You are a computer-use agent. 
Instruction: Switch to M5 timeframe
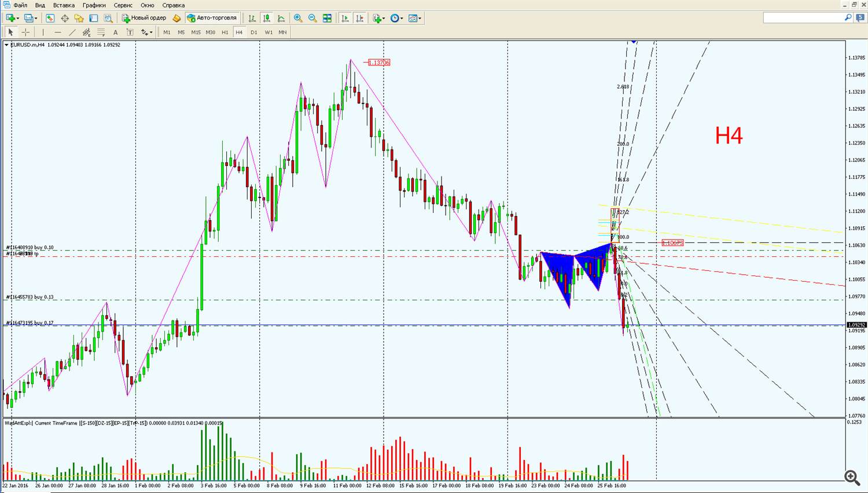[181, 32]
